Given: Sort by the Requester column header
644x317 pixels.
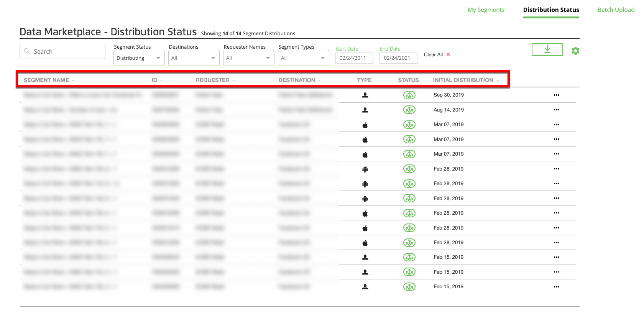Looking at the screenshot, I should coord(215,80).
